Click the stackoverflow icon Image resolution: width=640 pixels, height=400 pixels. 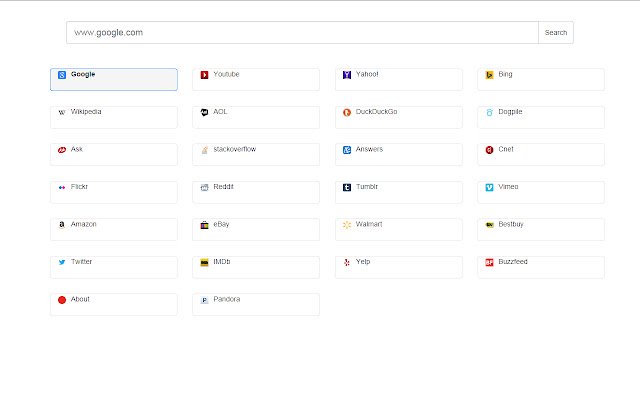[204, 150]
